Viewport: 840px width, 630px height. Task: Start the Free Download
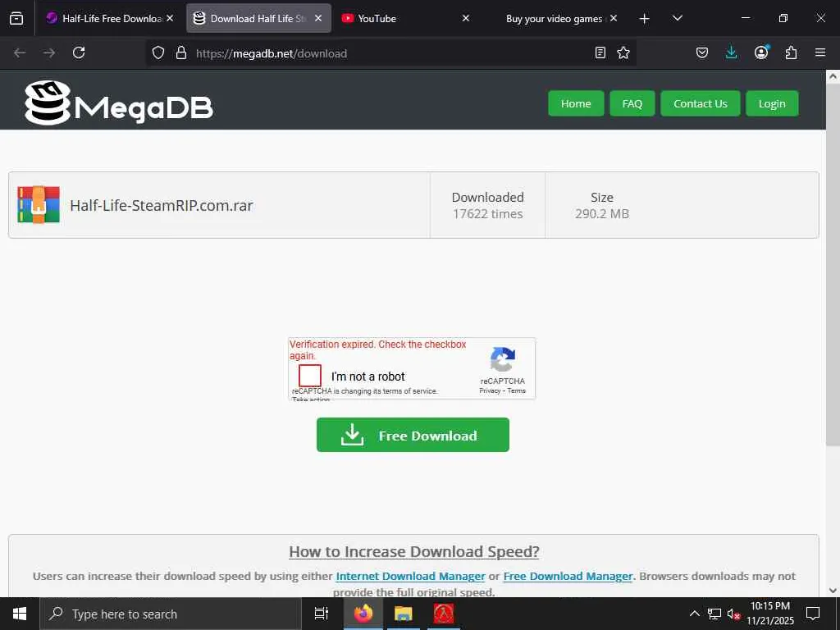point(413,435)
